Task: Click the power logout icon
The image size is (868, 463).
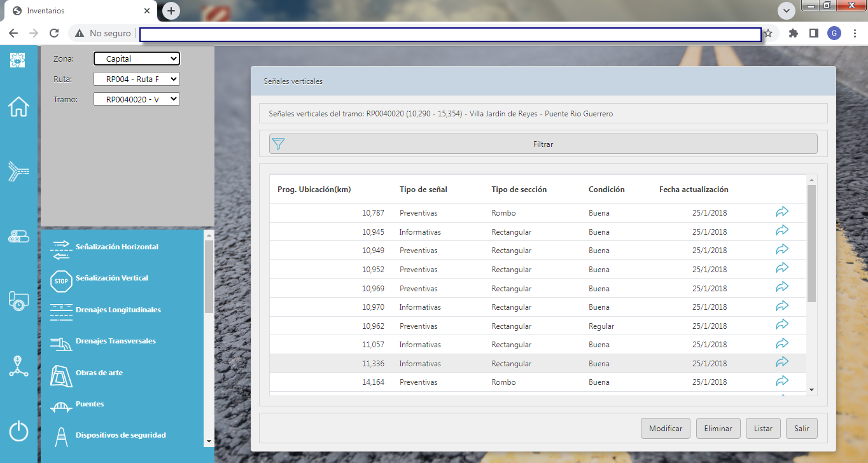Action: tap(18, 431)
